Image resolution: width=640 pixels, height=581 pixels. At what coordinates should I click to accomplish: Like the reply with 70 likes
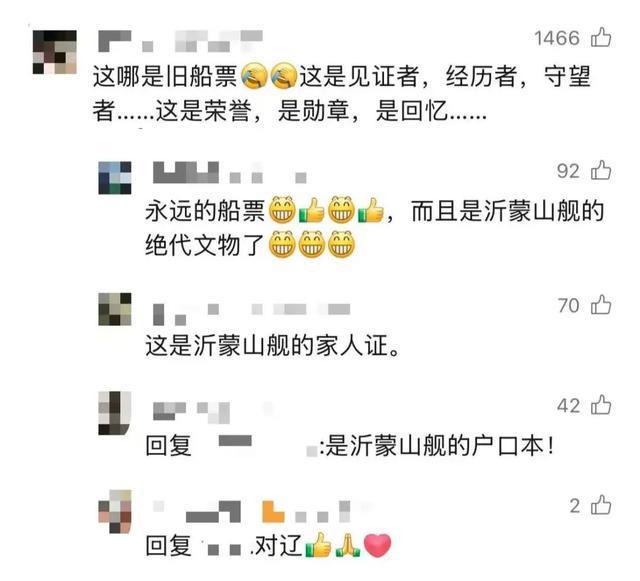pyautogui.click(x=601, y=305)
